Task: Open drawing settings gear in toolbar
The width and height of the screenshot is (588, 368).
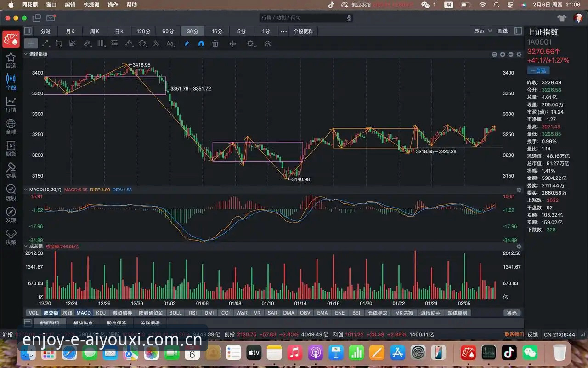Action: 250,44
